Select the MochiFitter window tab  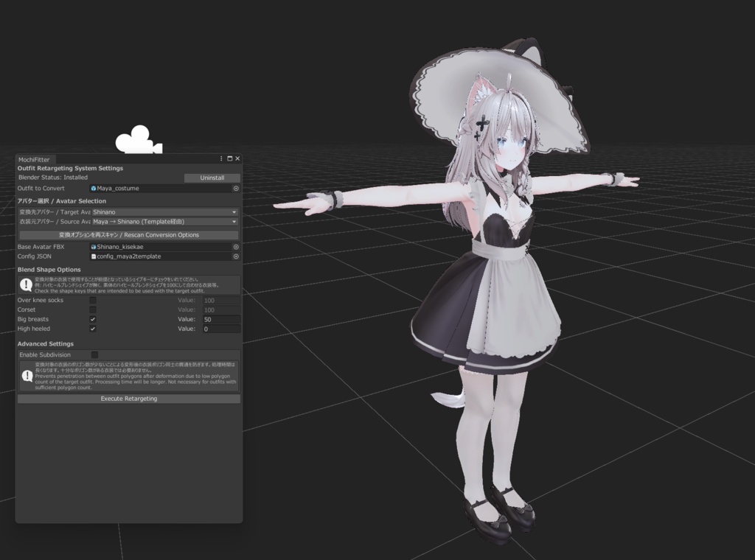[x=34, y=159]
